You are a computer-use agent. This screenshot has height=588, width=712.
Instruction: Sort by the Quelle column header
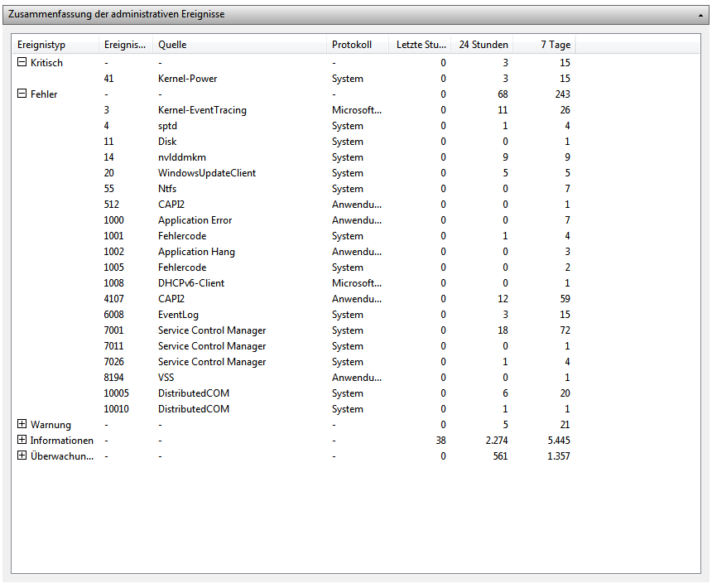(239, 45)
